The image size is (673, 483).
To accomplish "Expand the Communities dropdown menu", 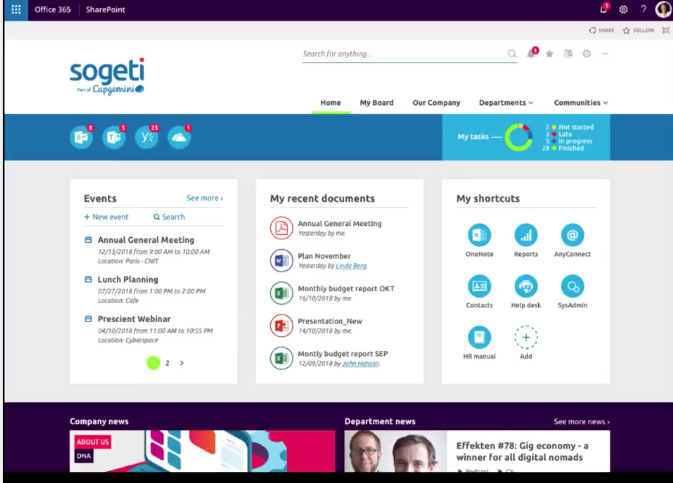I will tap(581, 103).
